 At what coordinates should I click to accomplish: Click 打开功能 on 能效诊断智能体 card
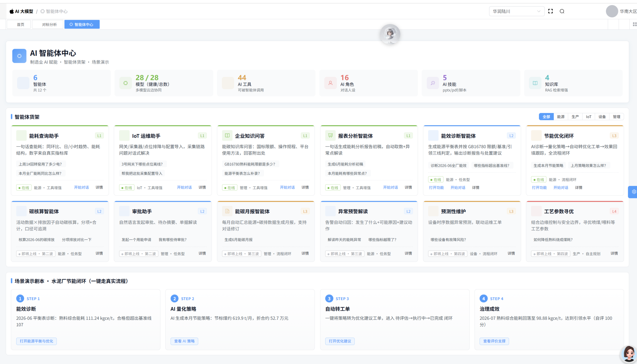point(436,188)
